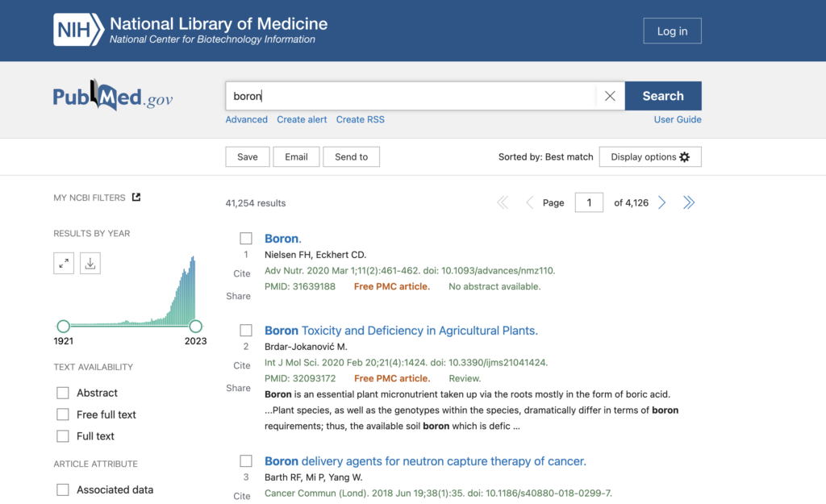Click Cite for result 1

click(242, 274)
